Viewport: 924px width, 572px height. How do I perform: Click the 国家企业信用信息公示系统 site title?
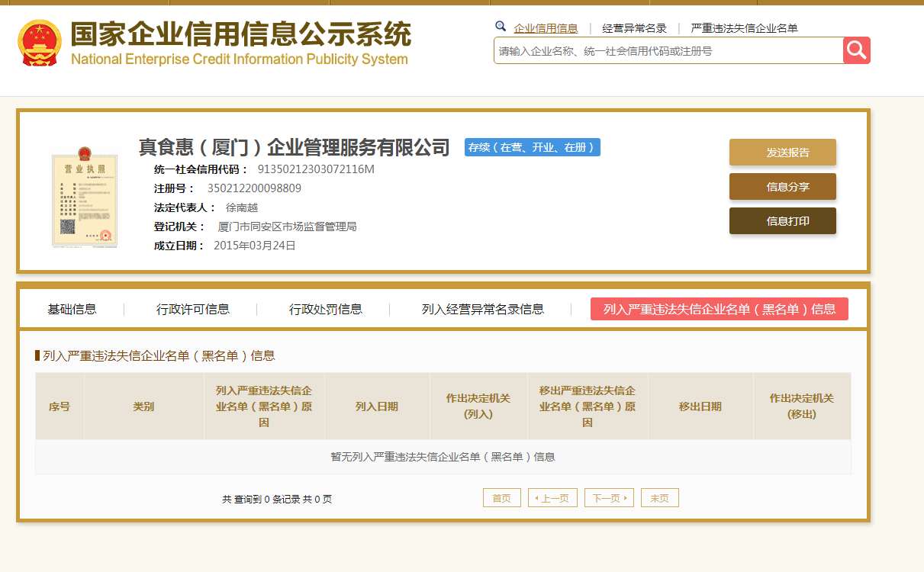pyautogui.click(x=240, y=34)
